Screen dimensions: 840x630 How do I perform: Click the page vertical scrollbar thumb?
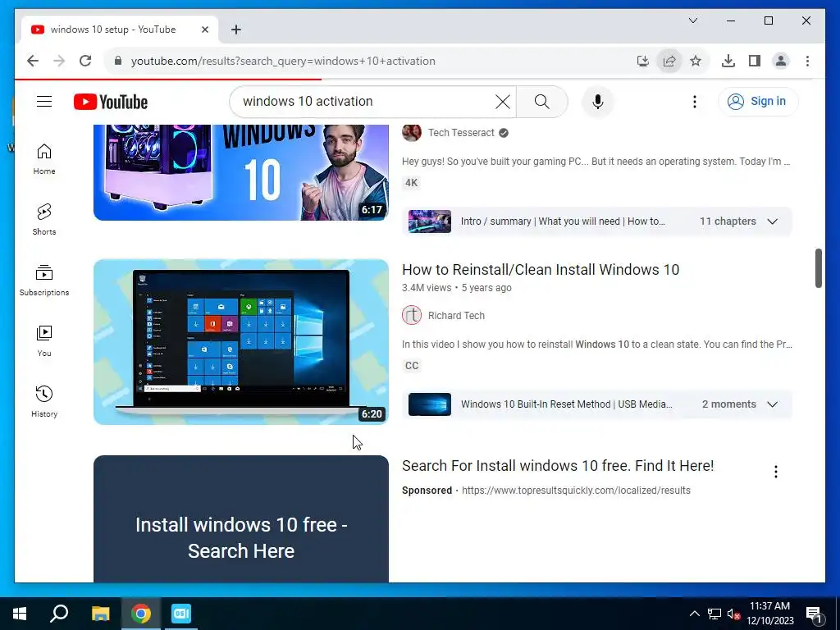click(x=818, y=268)
